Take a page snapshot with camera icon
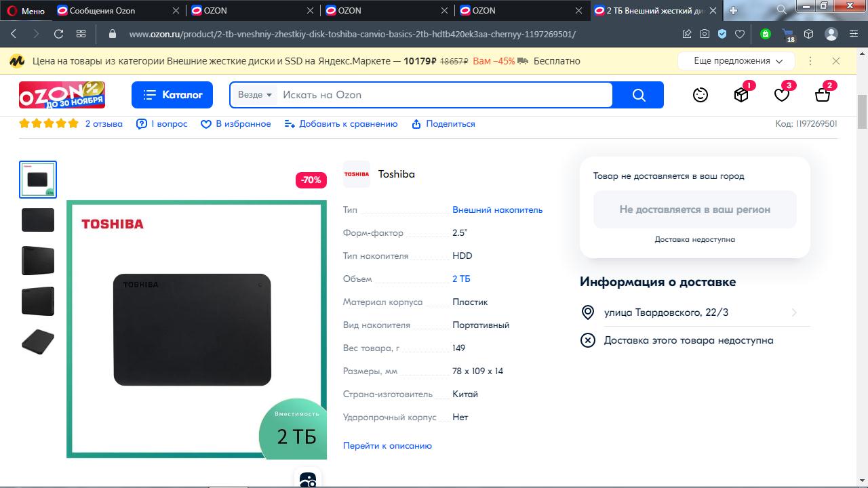 coord(705,34)
